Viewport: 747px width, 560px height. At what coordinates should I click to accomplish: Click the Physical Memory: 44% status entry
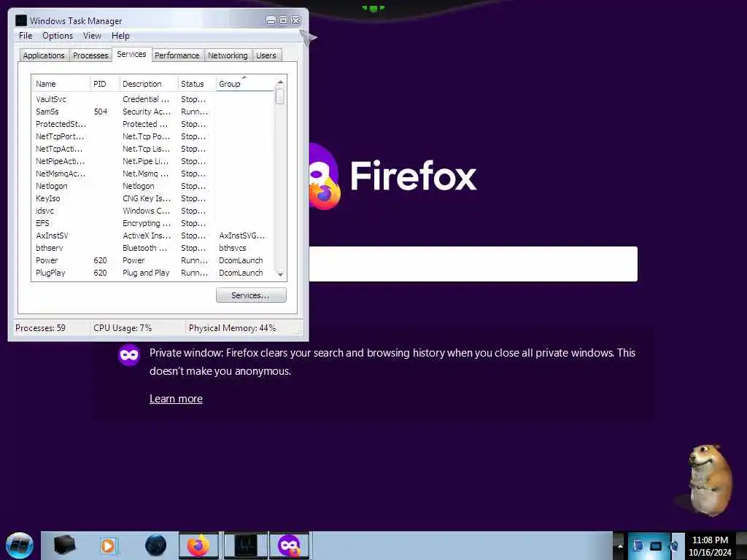click(233, 328)
